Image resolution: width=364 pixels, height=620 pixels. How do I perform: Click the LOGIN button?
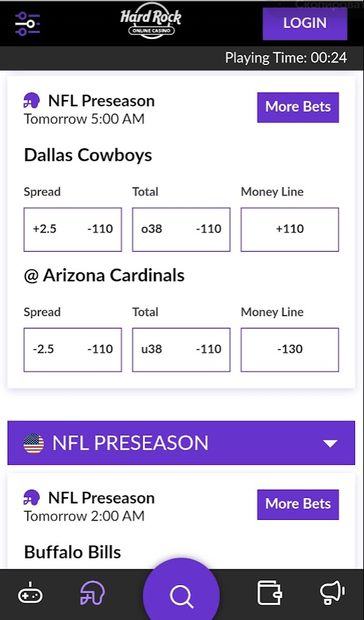pyautogui.click(x=305, y=23)
